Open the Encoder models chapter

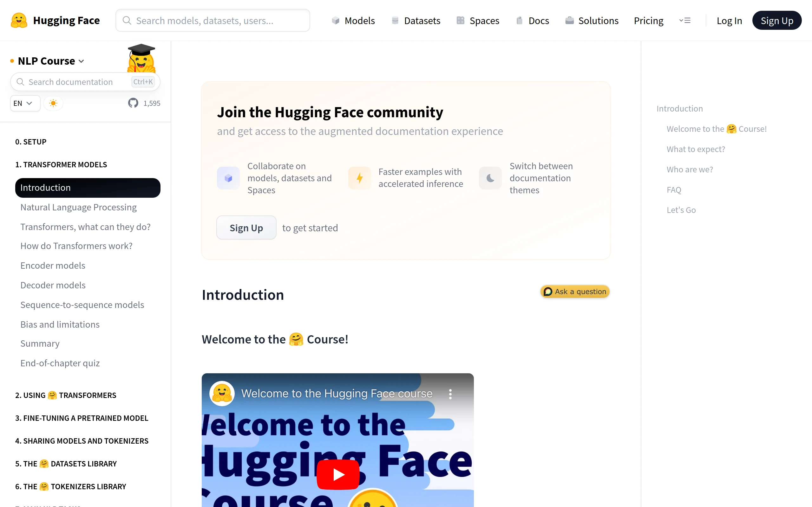tap(53, 265)
